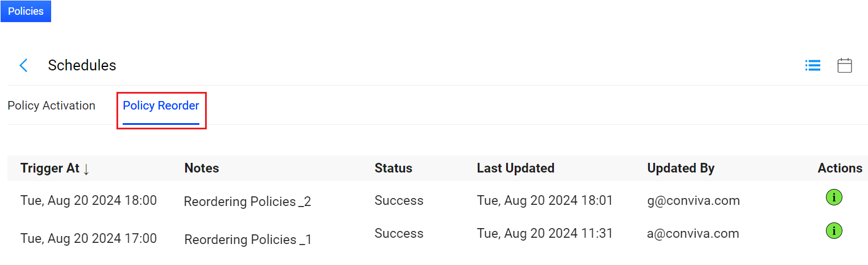Viewport: 868px width, 265px height.
Task: Open the Policy Activation tab
Action: tap(52, 106)
